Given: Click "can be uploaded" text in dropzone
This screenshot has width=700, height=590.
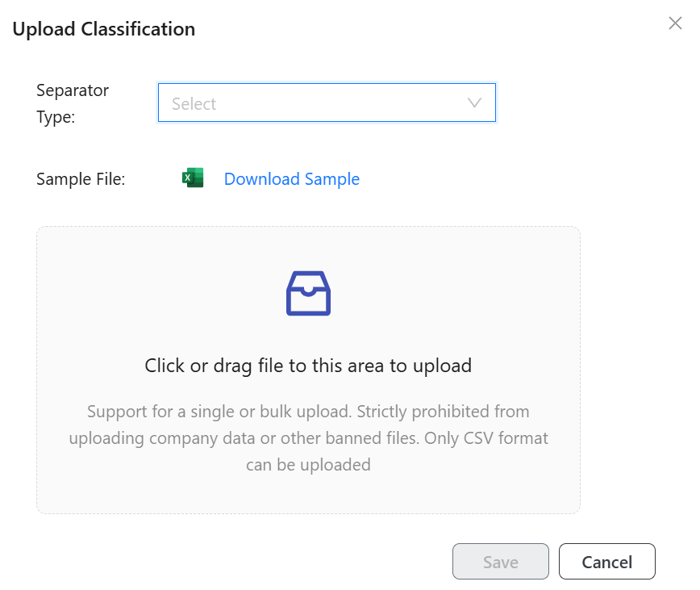Looking at the screenshot, I should pos(308,465).
